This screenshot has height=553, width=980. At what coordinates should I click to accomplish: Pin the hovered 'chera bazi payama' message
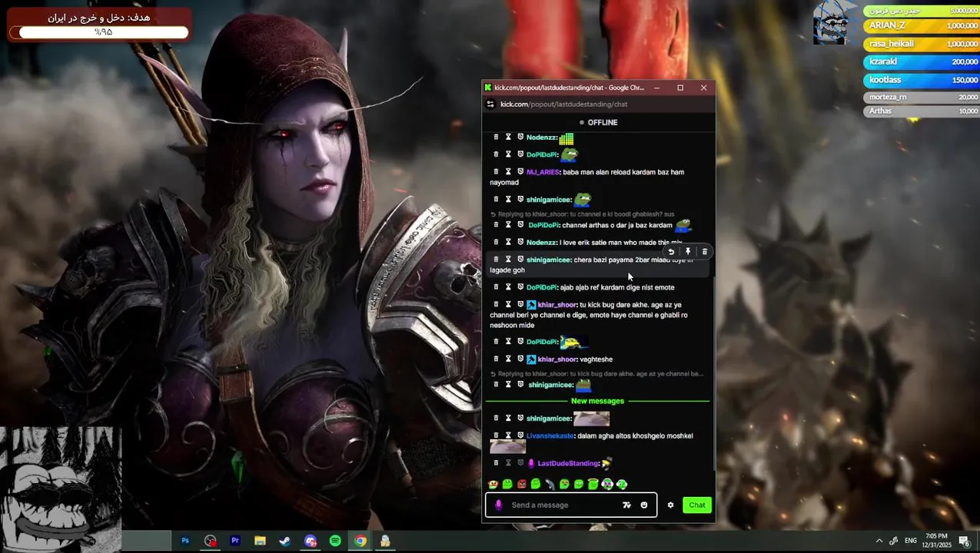[688, 252]
